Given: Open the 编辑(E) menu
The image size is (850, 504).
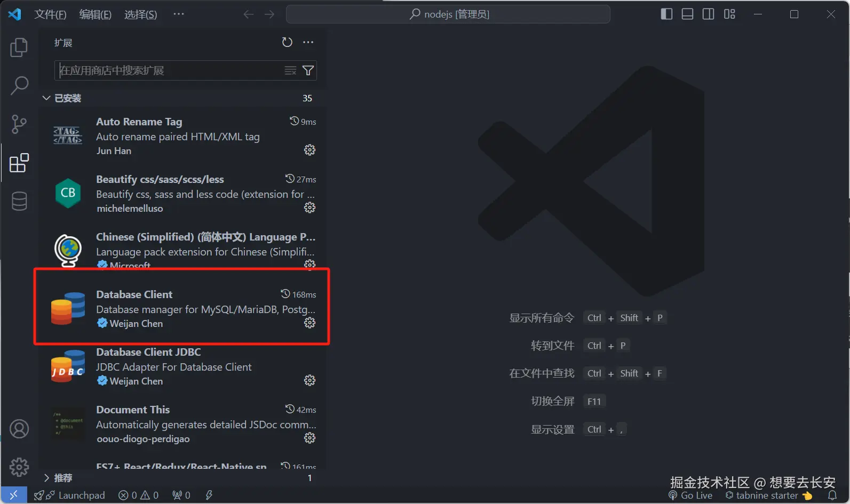Looking at the screenshot, I should click(x=96, y=14).
